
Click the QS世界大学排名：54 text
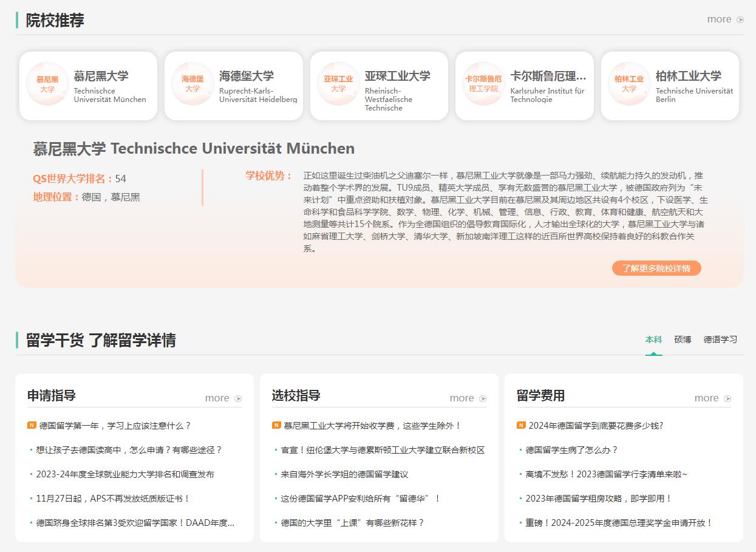(x=80, y=179)
